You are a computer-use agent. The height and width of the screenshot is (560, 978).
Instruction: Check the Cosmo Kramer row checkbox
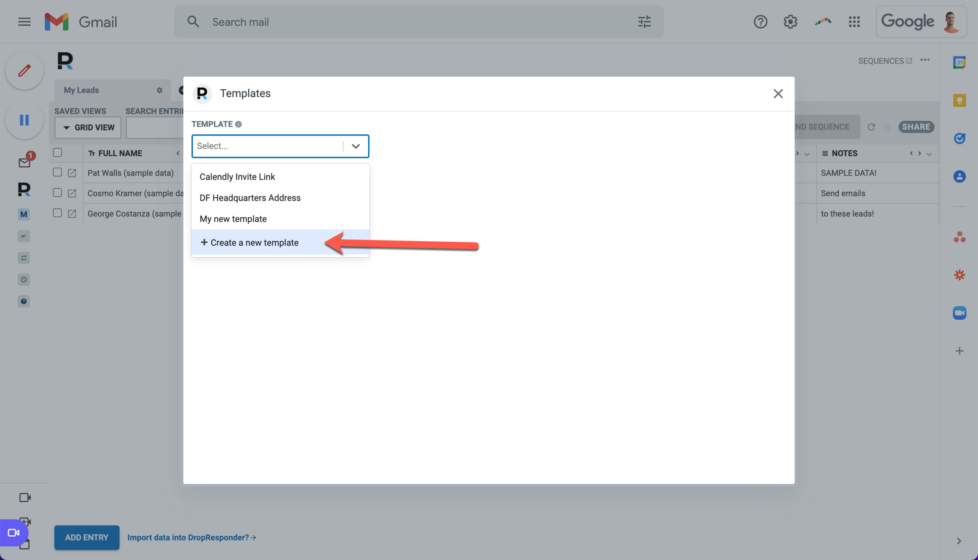coord(57,193)
